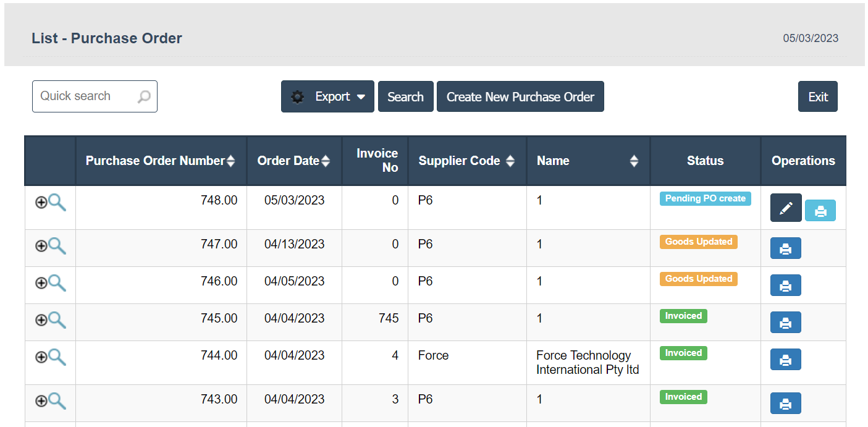Create New Purchase Order
This screenshot has width=868, height=427.
click(x=520, y=97)
